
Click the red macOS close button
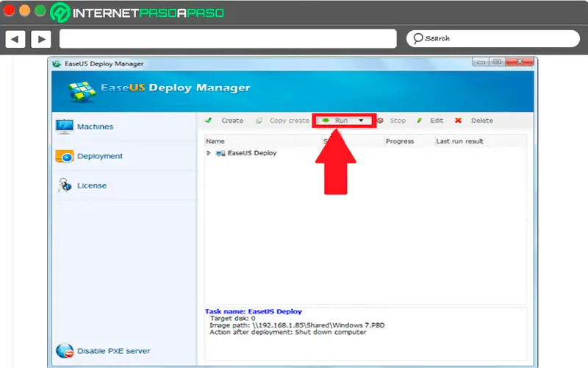coord(9,10)
